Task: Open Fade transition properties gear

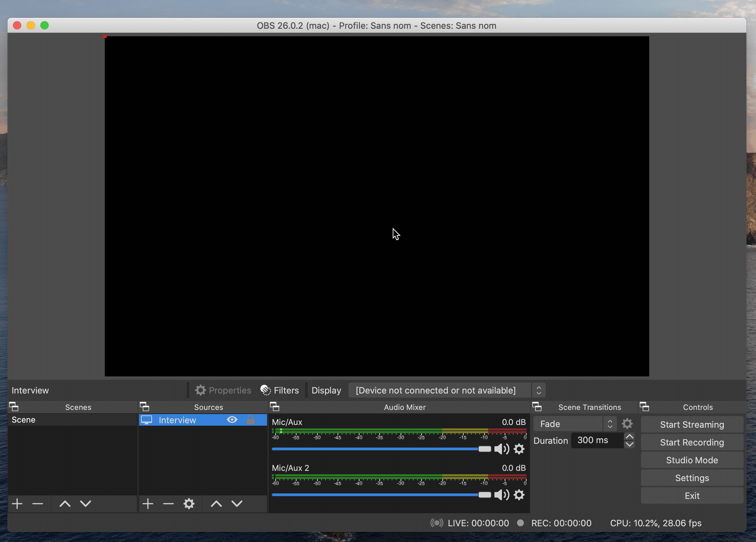Action: 627,424
